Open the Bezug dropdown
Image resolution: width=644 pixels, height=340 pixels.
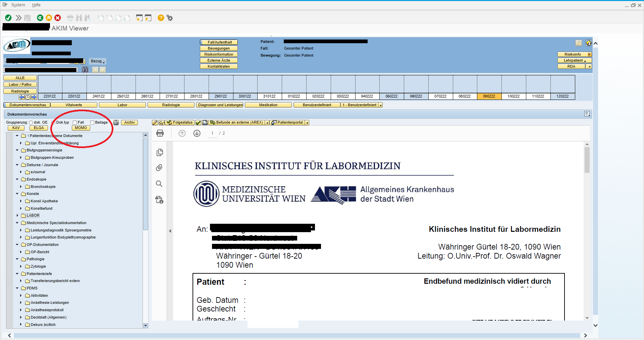pyautogui.click(x=98, y=61)
